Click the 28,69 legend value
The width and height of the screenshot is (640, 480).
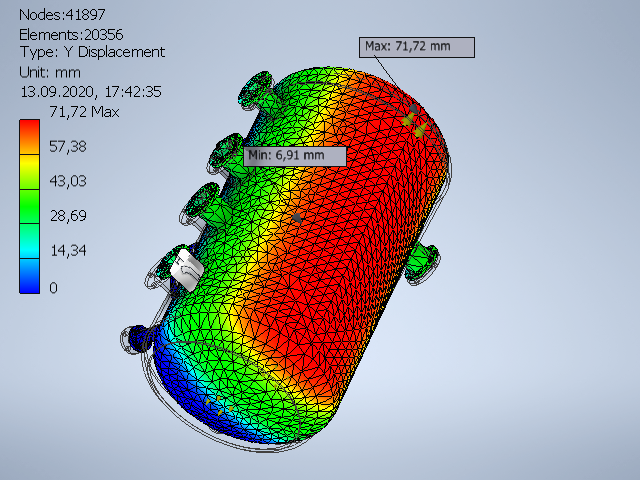(x=68, y=216)
